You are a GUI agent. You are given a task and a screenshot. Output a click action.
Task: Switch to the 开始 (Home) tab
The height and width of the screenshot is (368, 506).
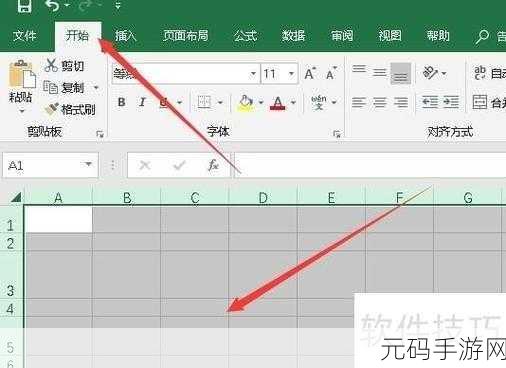[x=77, y=35]
